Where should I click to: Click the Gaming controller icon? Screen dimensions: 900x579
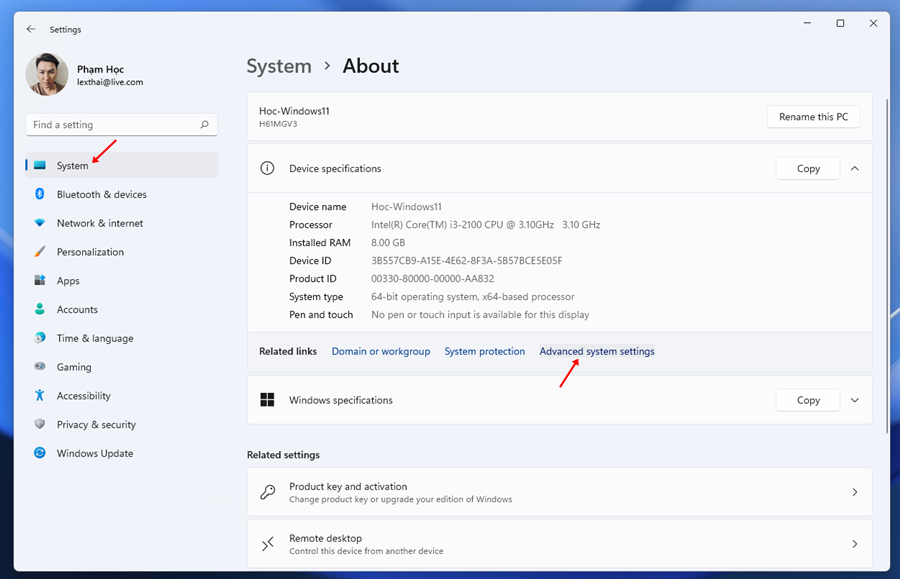pyautogui.click(x=40, y=366)
